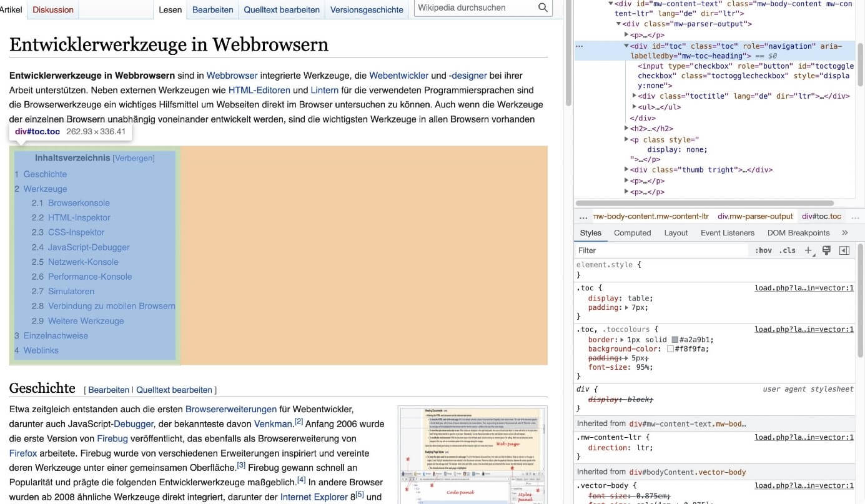Open rendering emulations paintbrush icon in Styles
The image size is (865, 504).
[826, 250]
